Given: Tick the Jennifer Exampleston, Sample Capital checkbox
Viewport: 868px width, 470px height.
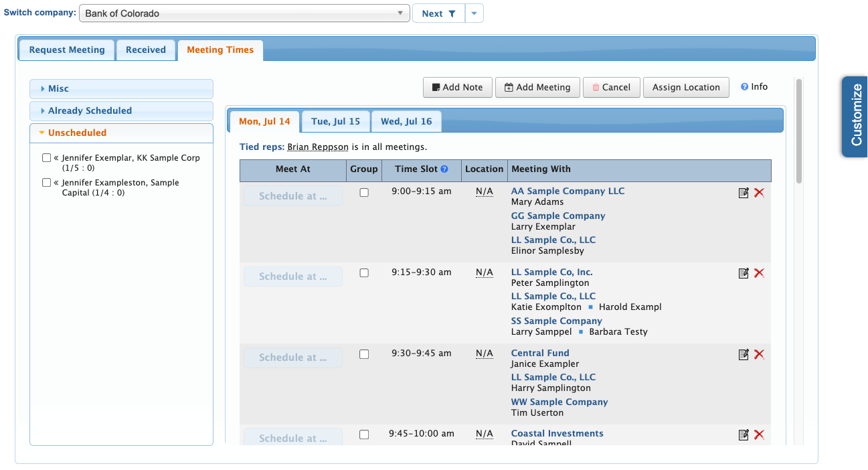Looking at the screenshot, I should pyautogui.click(x=46, y=183).
